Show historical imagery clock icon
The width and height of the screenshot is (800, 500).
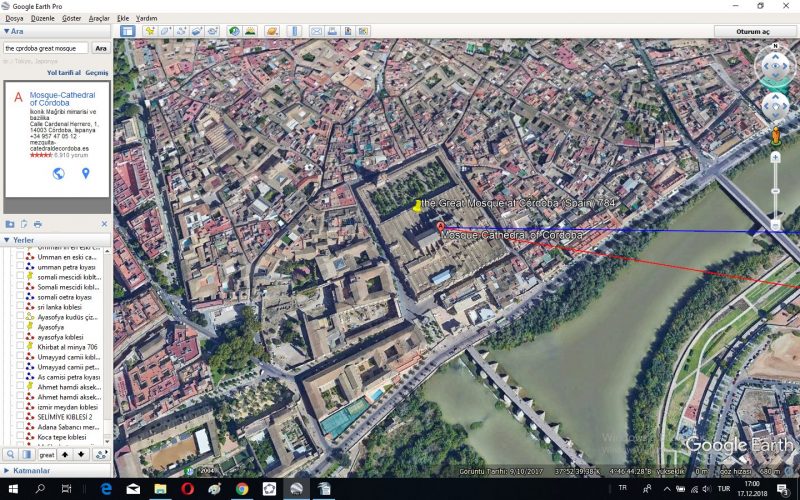click(x=234, y=31)
